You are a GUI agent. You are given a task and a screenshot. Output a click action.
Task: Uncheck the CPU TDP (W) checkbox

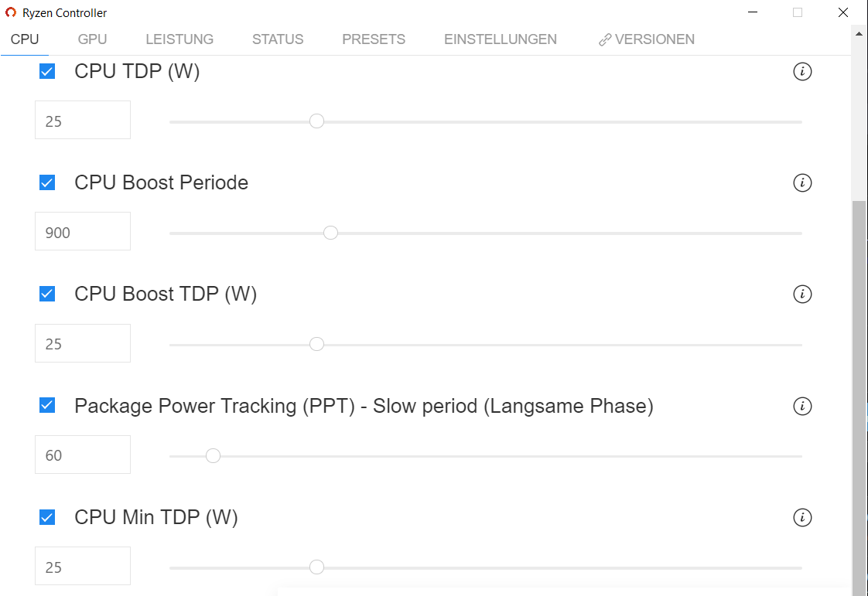(47, 72)
